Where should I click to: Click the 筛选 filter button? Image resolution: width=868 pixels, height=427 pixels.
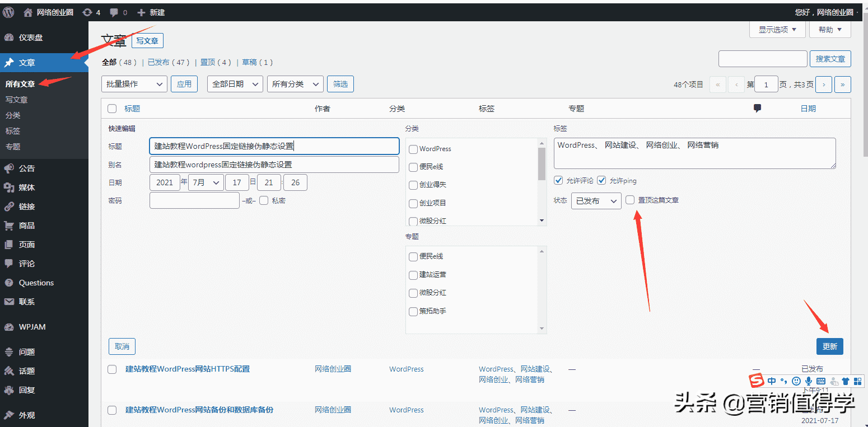340,84
